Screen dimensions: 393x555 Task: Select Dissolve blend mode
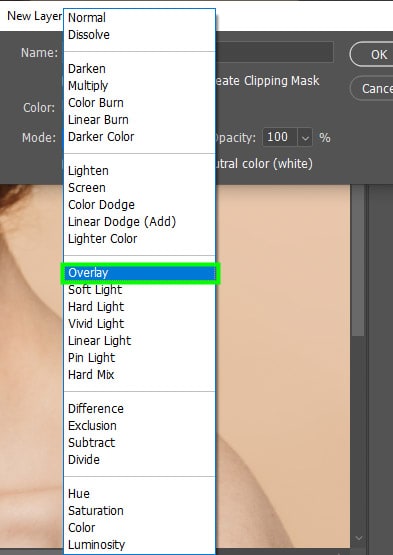[x=139, y=35]
